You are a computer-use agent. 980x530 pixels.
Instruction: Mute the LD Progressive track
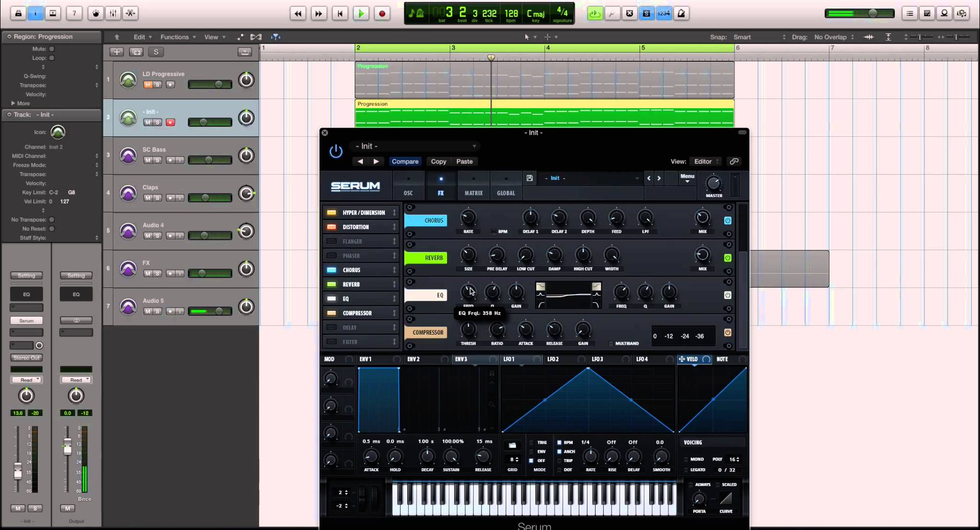click(148, 85)
